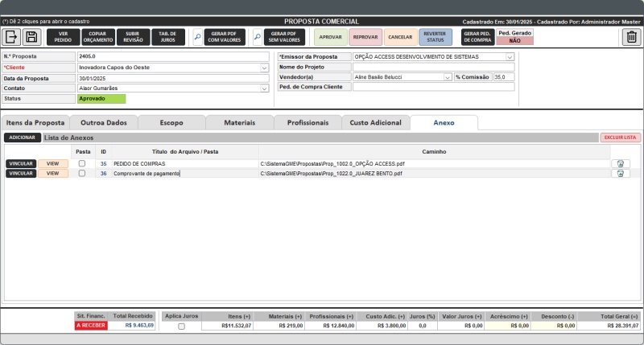
Task: Check Pasta box for Comprovante de pagamento
Action: 82,173
